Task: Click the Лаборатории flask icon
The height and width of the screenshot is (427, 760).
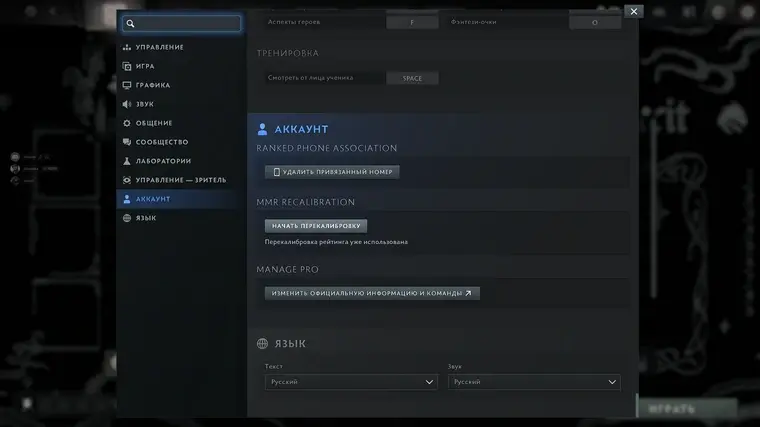Action: 126,161
